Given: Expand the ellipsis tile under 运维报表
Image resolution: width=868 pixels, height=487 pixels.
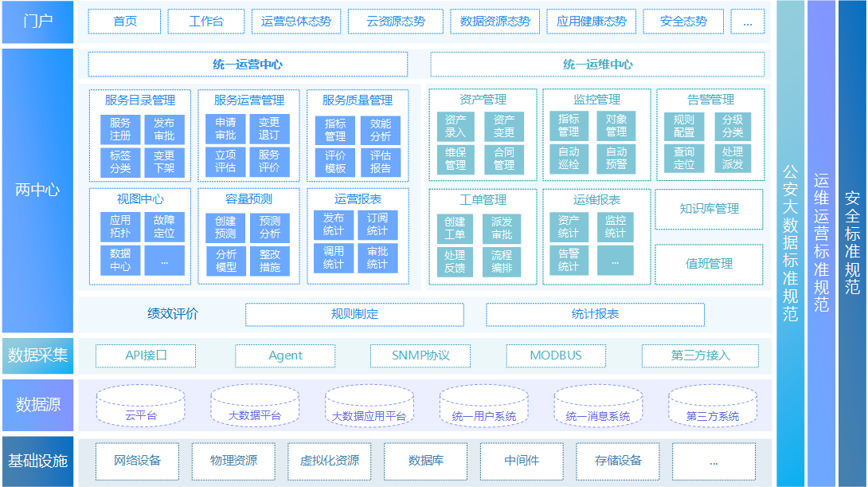Looking at the screenshot, I should point(615,260).
